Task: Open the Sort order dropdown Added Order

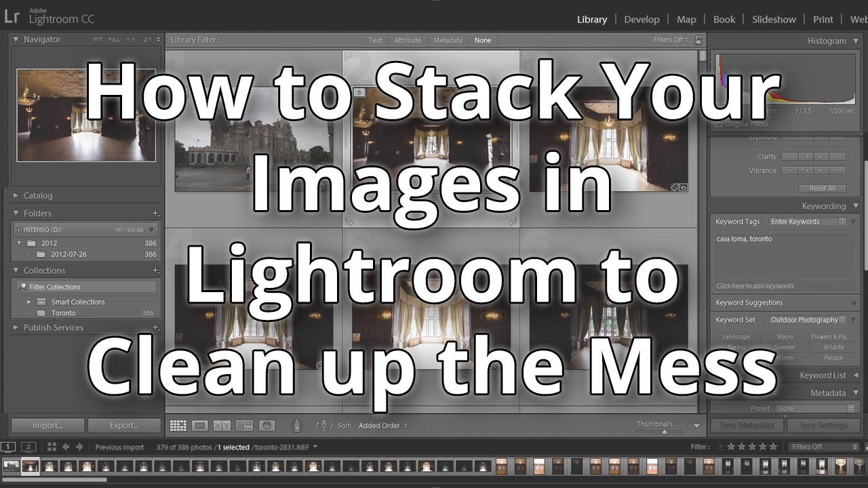Action: click(x=383, y=426)
